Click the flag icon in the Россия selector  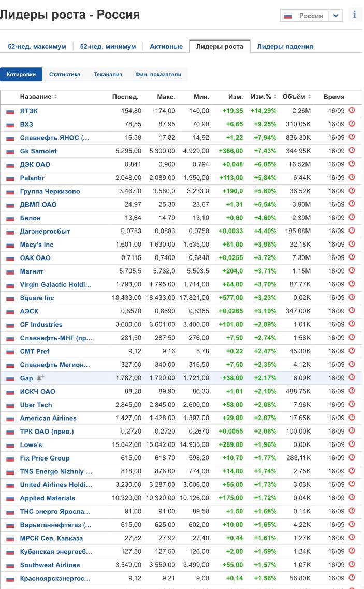(x=288, y=16)
